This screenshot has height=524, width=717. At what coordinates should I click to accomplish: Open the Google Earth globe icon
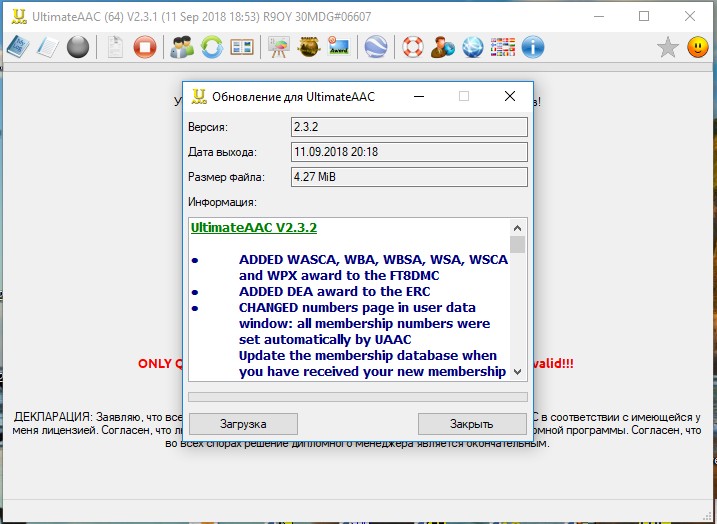pyautogui.click(x=376, y=47)
